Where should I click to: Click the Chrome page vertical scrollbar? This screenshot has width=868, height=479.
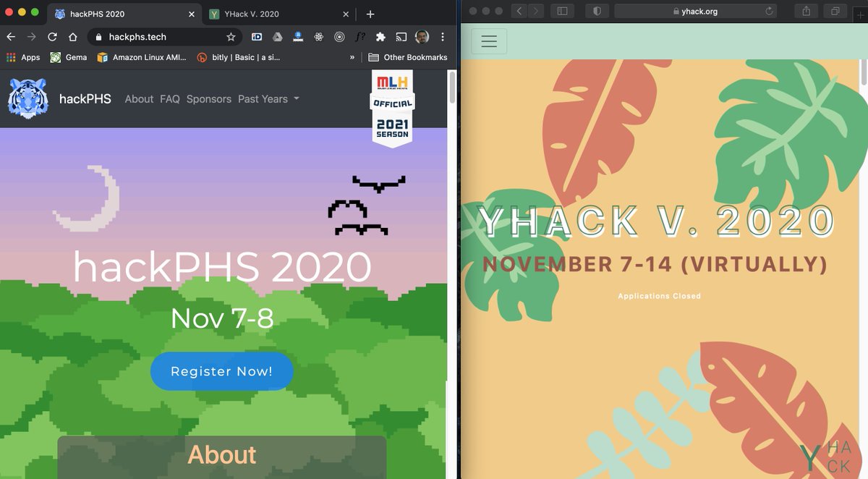click(452, 87)
